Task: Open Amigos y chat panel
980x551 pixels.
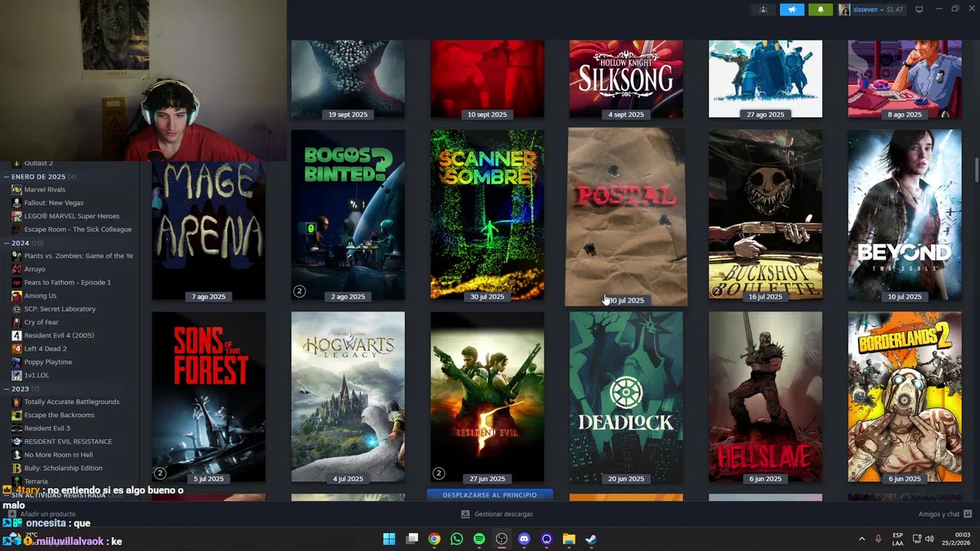Action: (x=945, y=514)
